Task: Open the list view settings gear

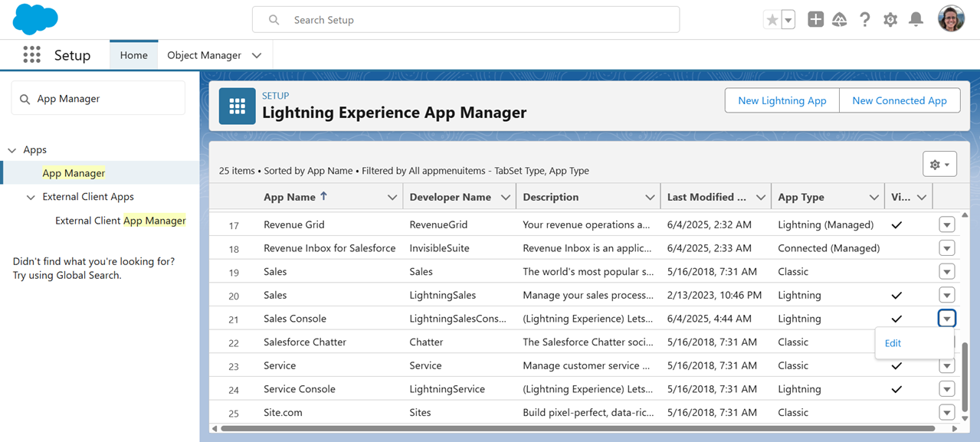Action: 939,165
